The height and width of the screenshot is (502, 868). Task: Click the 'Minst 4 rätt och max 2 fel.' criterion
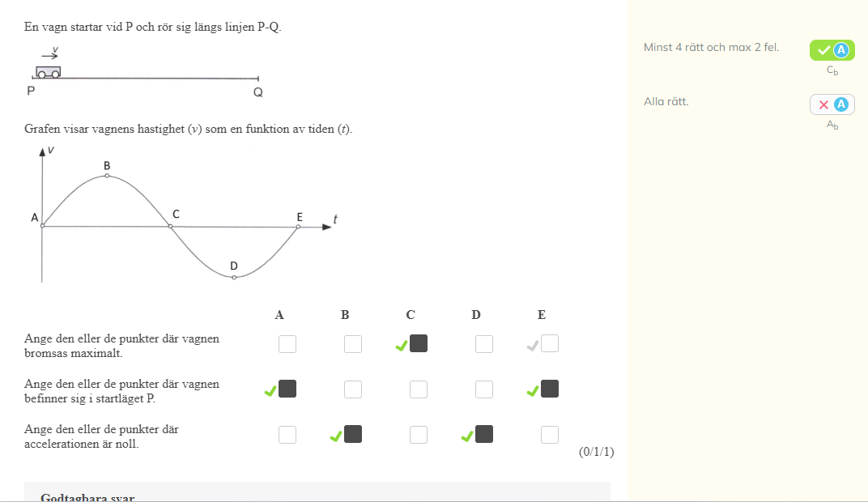pos(711,48)
